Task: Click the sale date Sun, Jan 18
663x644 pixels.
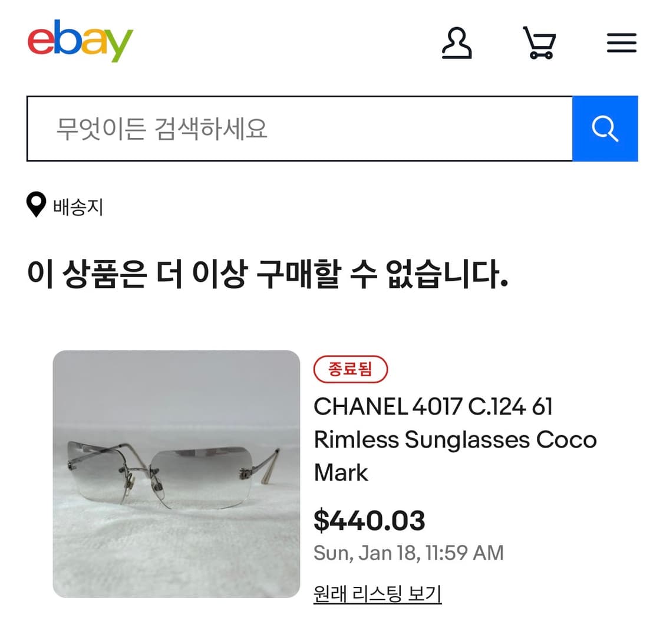Action: (x=409, y=553)
